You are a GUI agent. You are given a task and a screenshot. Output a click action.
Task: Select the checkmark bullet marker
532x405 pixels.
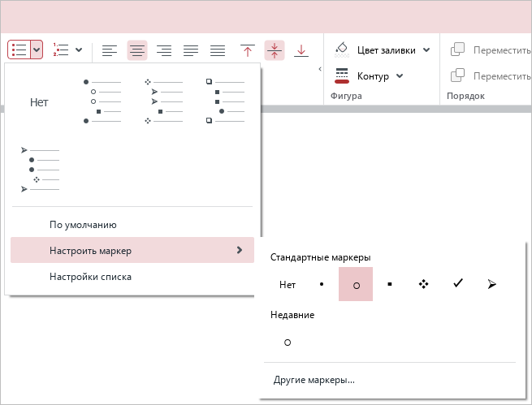pos(458,284)
